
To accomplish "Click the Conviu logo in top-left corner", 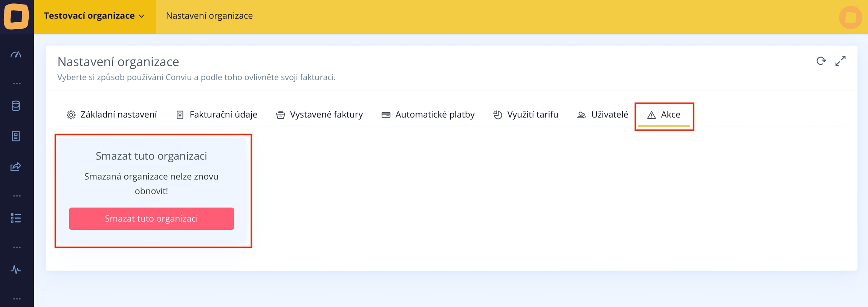I will coord(17,16).
